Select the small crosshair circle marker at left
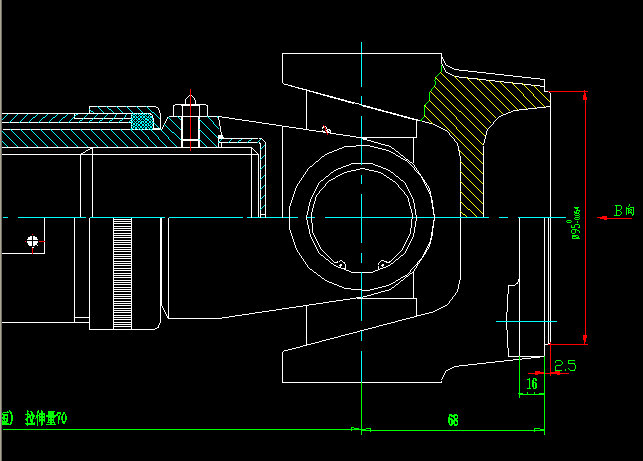643x461 pixels. pyautogui.click(x=33, y=241)
